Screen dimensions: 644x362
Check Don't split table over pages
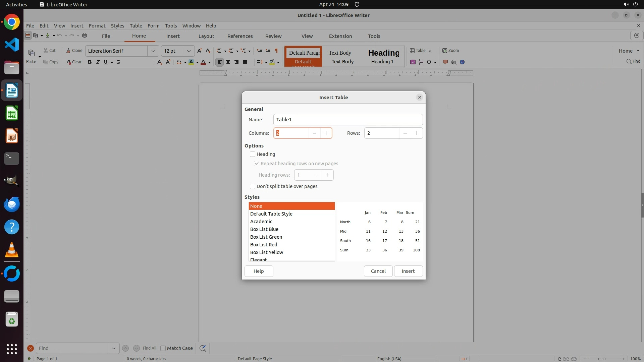pos(253,186)
